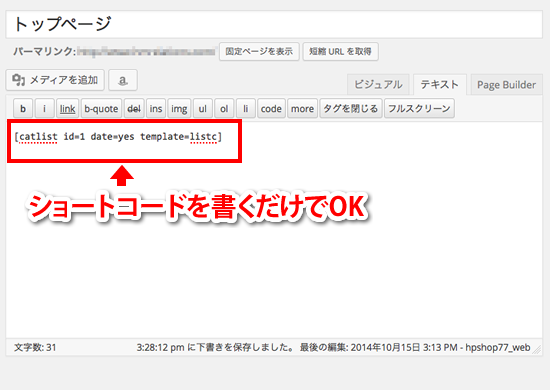Click the 'b-quote' quicktag button
Viewport: 550px width, 390px height.
pos(101,108)
